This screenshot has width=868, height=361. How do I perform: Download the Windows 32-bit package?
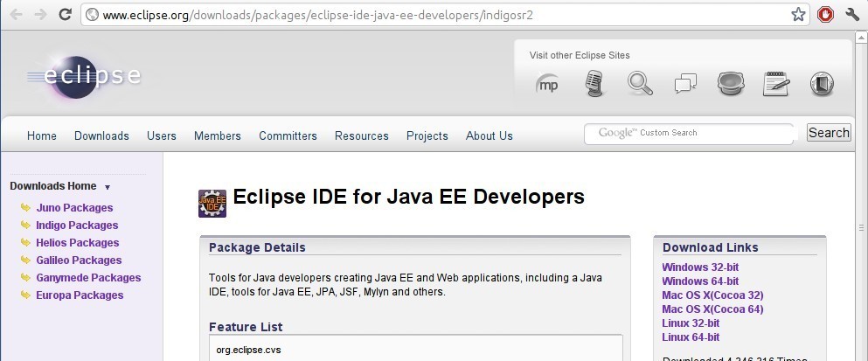tap(700, 267)
